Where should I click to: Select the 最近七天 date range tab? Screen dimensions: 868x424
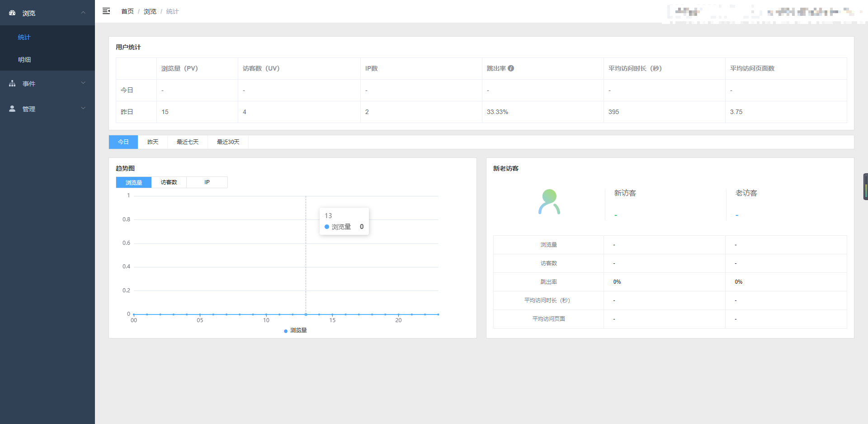(188, 142)
